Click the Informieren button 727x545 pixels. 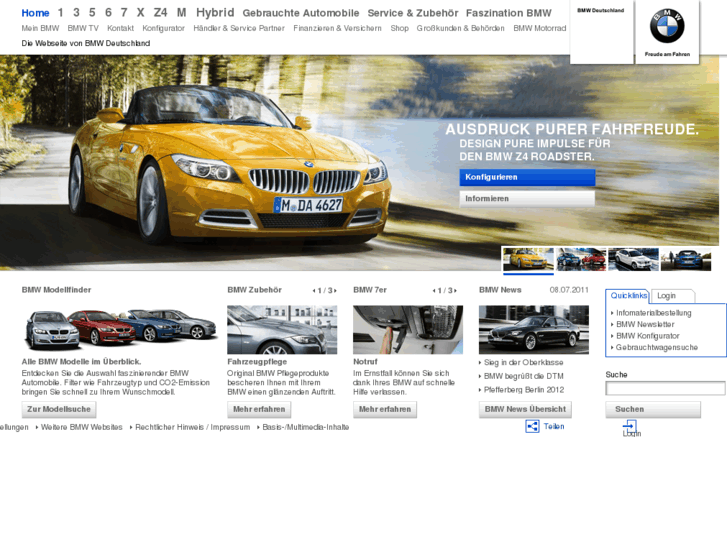click(527, 199)
